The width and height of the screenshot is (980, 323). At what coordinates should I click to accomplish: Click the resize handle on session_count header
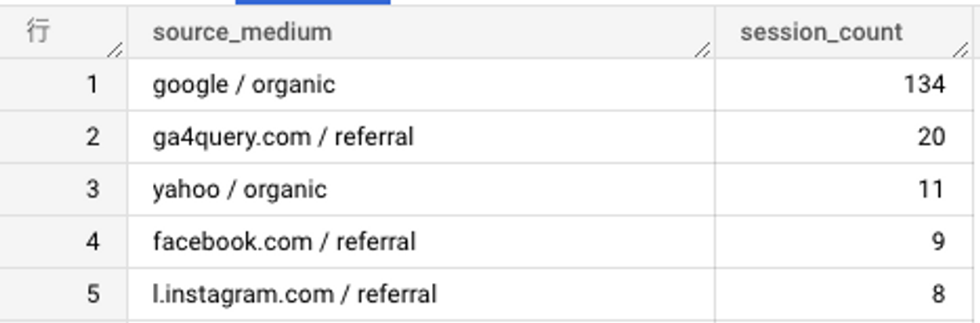click(960, 50)
